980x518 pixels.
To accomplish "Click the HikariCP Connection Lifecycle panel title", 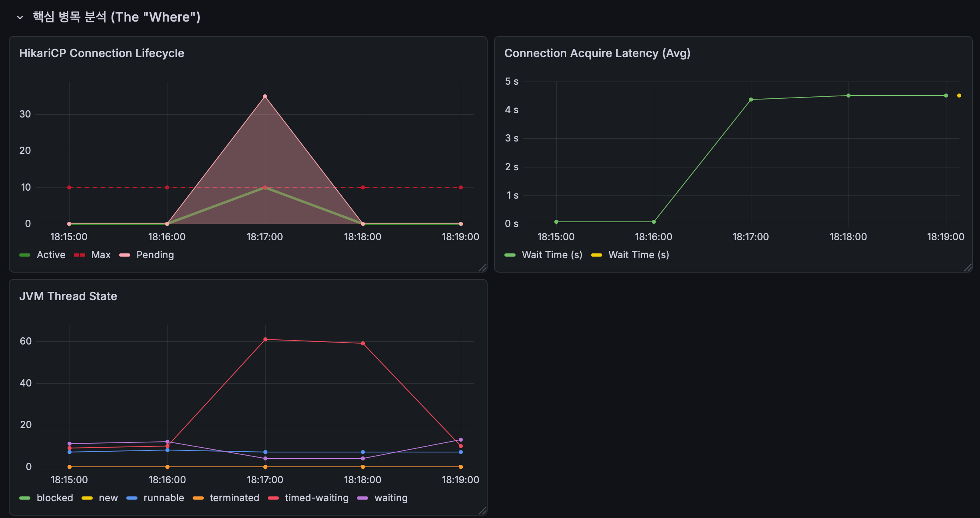I will pos(102,53).
